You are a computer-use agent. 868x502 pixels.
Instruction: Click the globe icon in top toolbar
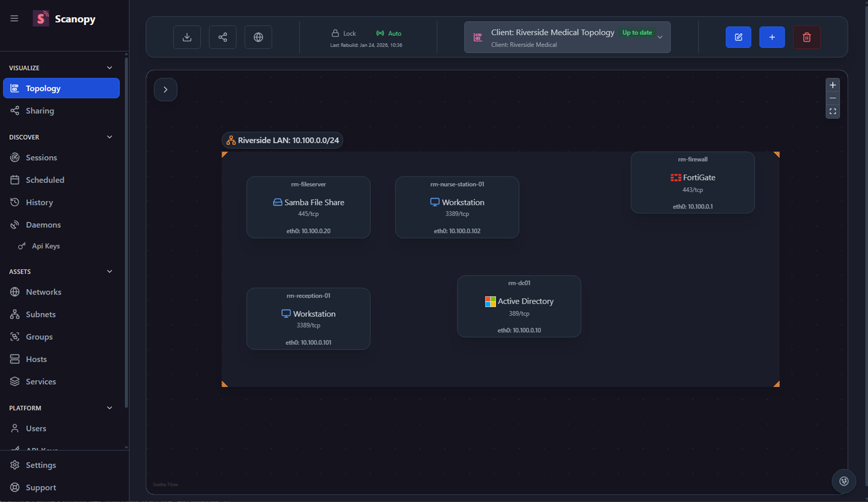point(258,37)
